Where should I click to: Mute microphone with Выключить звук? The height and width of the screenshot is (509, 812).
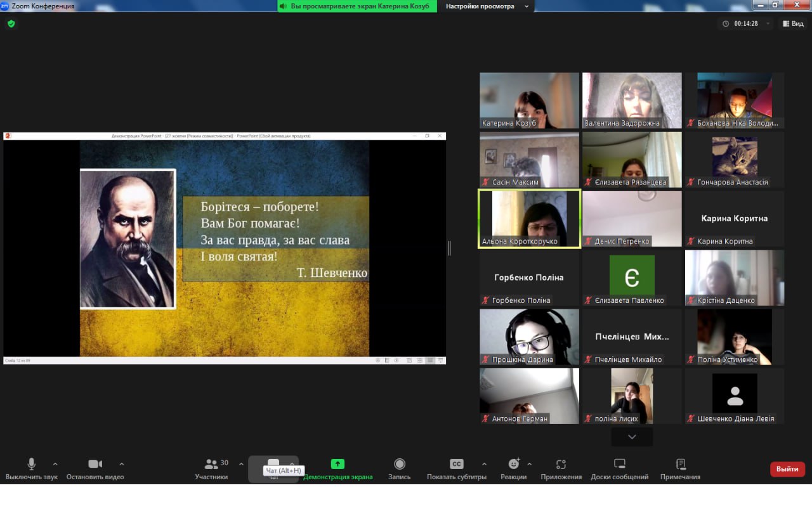tap(31, 465)
